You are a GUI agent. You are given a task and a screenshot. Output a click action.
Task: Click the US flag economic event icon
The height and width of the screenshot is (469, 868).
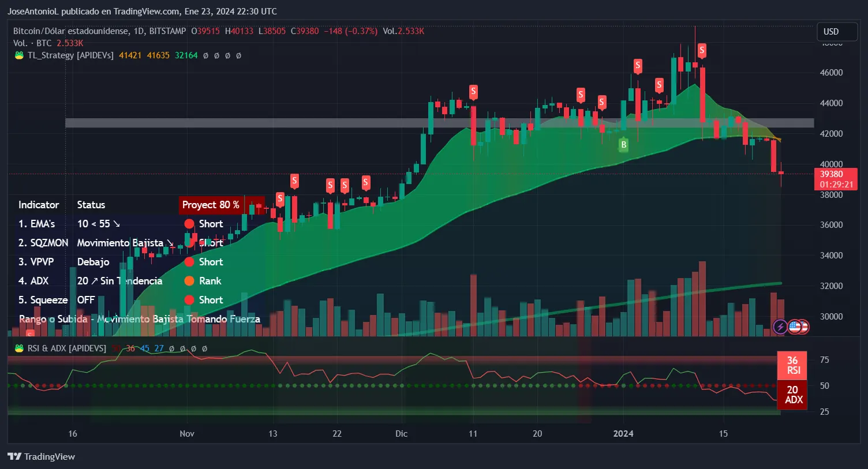795,327
